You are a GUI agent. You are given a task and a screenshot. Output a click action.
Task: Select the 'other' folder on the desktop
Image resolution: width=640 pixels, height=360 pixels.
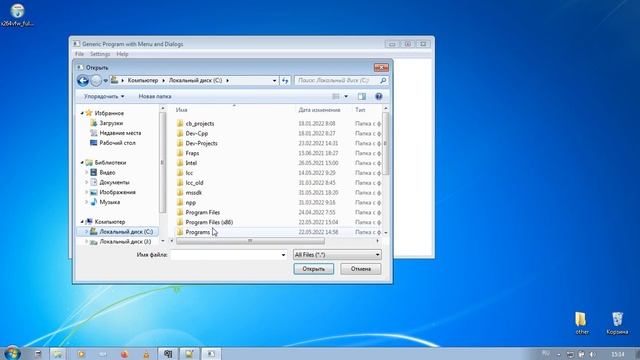[581, 323]
